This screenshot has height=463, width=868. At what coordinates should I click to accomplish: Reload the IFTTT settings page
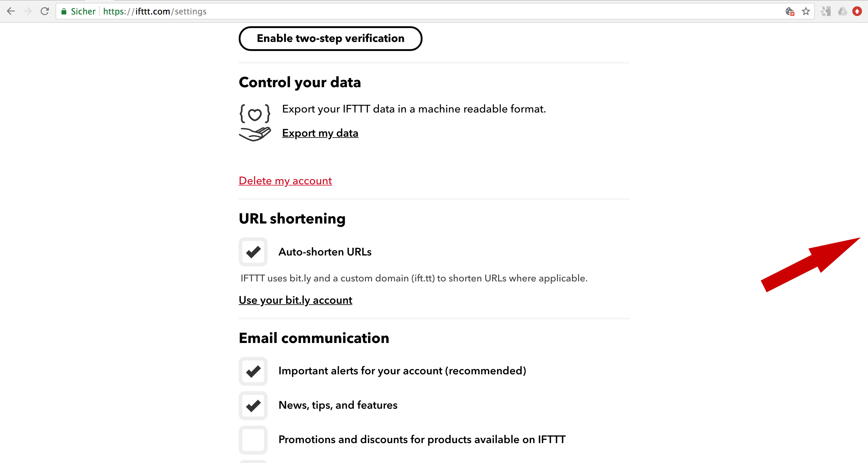(45, 11)
